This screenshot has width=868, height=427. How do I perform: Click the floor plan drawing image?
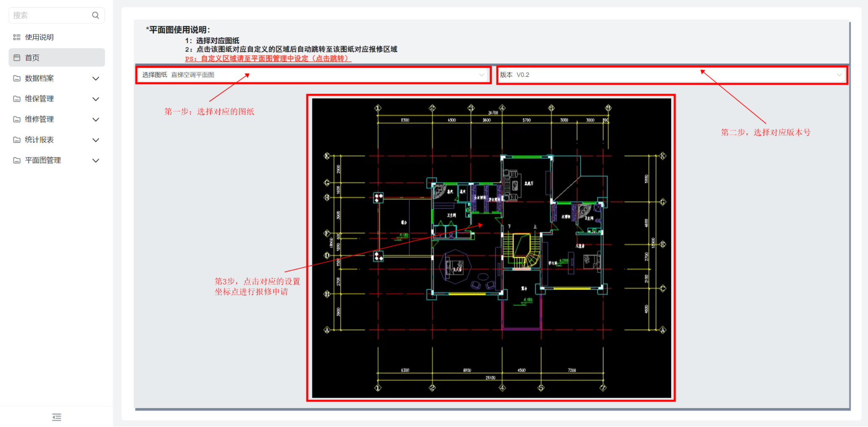pos(491,248)
